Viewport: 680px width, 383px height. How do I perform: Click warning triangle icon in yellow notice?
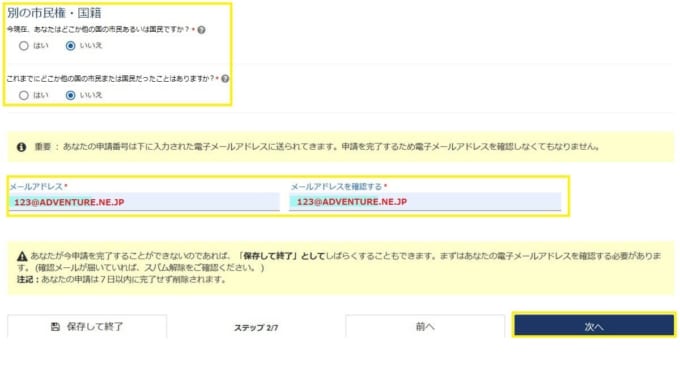[22, 256]
